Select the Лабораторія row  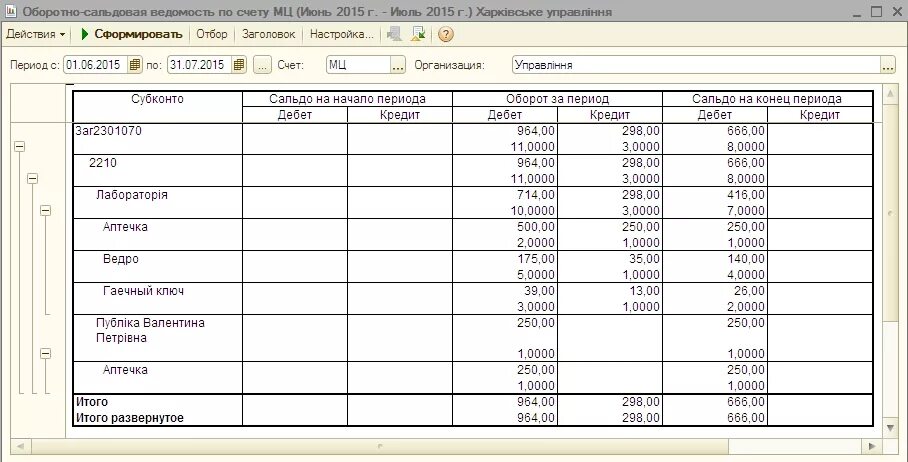[x=473, y=203]
